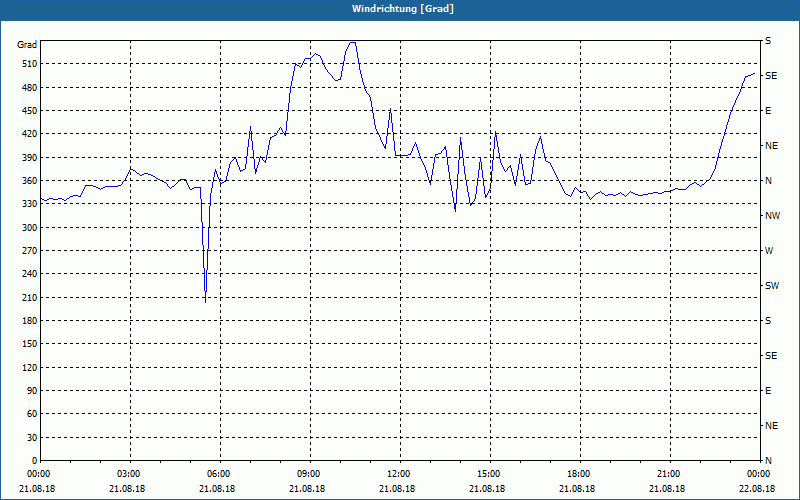Pick the 120 tick label on left axis
Image resolution: width=800 pixels, height=500 pixels.
point(30,367)
